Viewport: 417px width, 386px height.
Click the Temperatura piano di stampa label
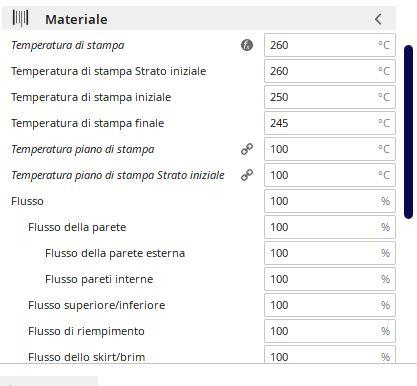click(83, 149)
